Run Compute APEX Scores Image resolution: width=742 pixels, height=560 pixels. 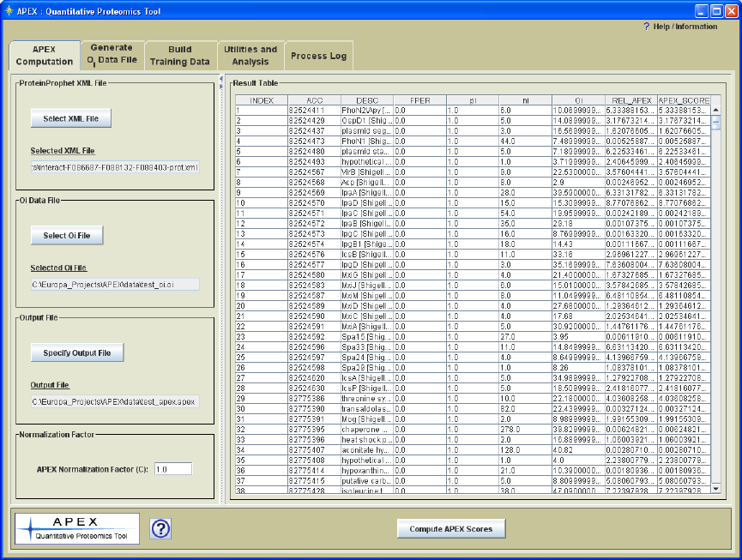(x=451, y=528)
